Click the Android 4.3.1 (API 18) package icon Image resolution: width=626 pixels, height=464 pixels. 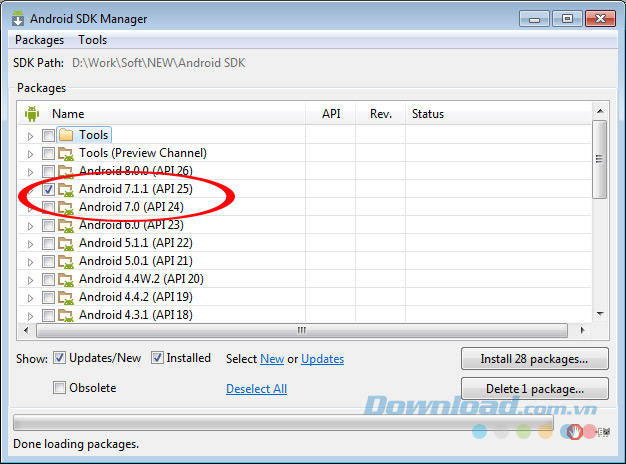(66, 315)
